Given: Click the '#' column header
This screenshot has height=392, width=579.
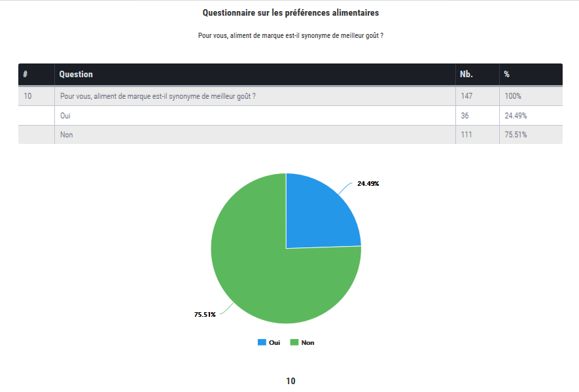Looking at the screenshot, I should coord(26,74).
